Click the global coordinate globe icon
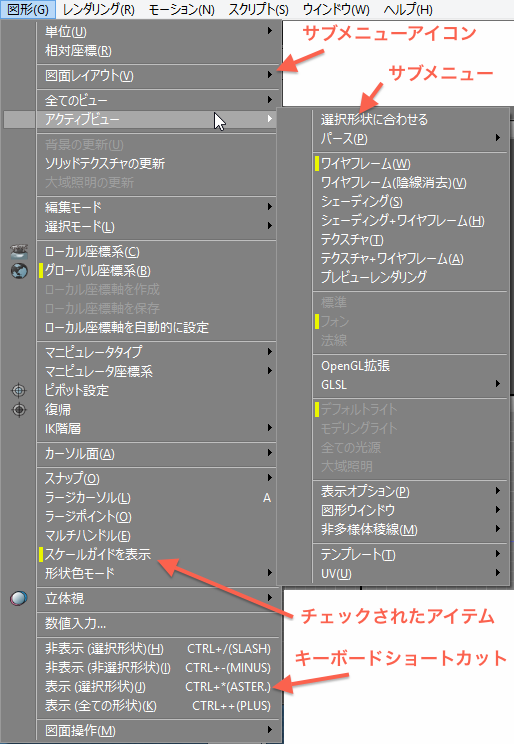Screen dimensions: 514x744 click(19, 271)
